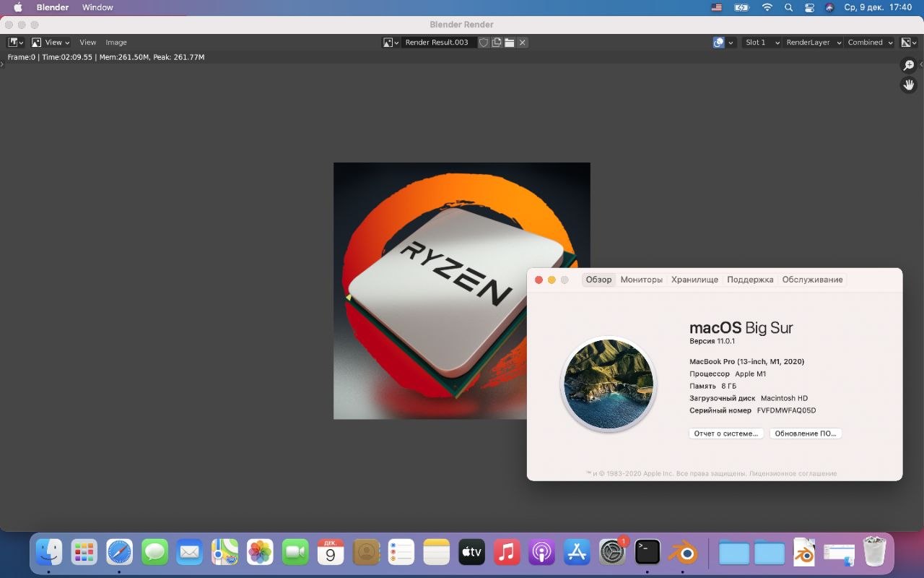Screen dimensions: 924x578
Task: Open an image with the folder icon
Action: [x=510, y=43]
